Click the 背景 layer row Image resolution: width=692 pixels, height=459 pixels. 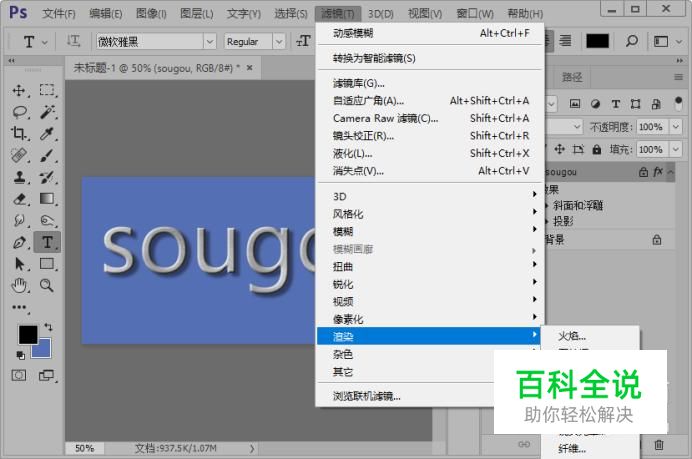pos(609,240)
